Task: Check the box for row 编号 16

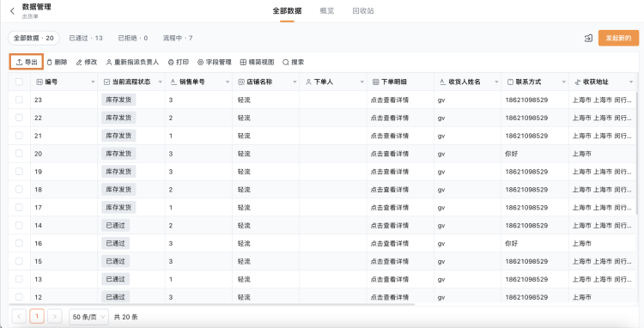Action: 19,243
